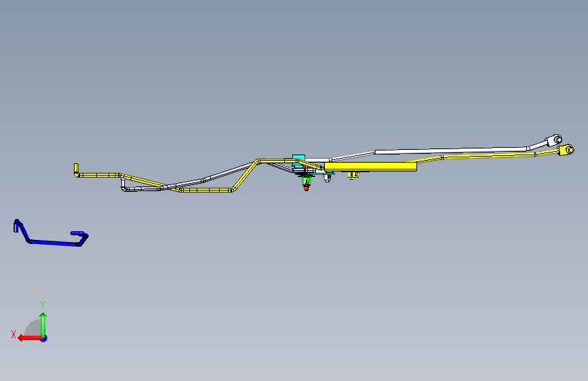Click the green Y axis arrow of triad
588x381 pixels.
(43, 325)
